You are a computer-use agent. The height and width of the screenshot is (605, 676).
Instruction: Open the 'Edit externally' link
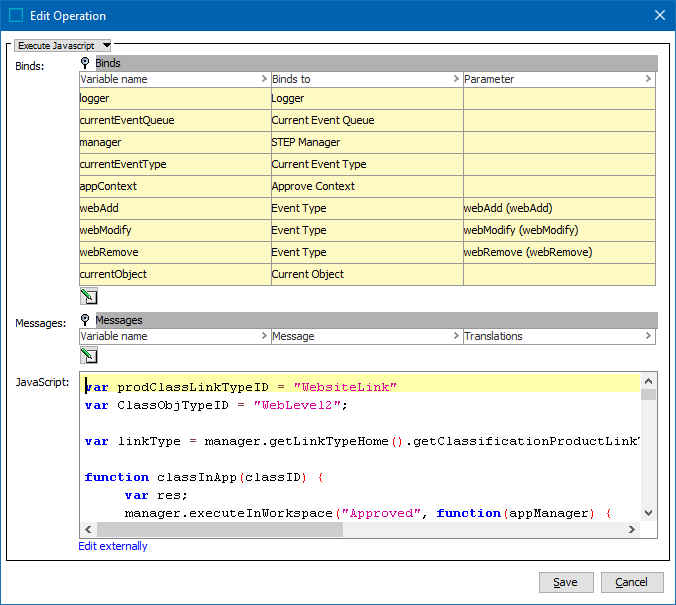(113, 546)
